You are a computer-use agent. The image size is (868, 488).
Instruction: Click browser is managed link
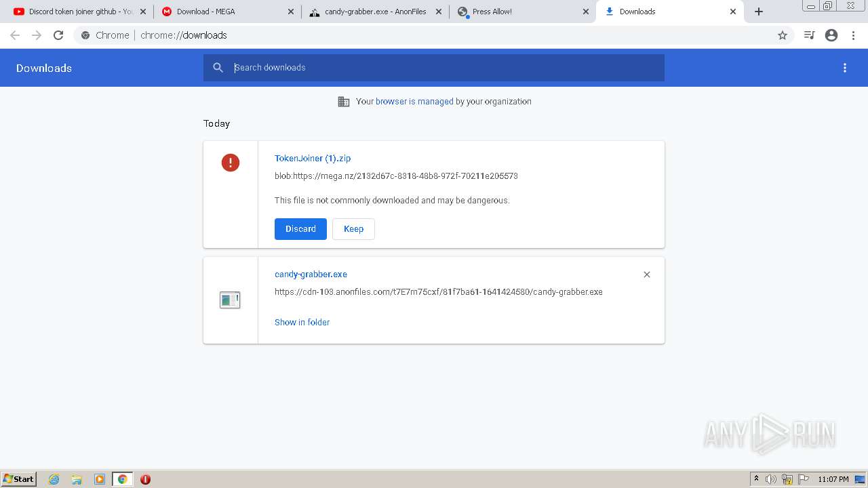pos(414,102)
